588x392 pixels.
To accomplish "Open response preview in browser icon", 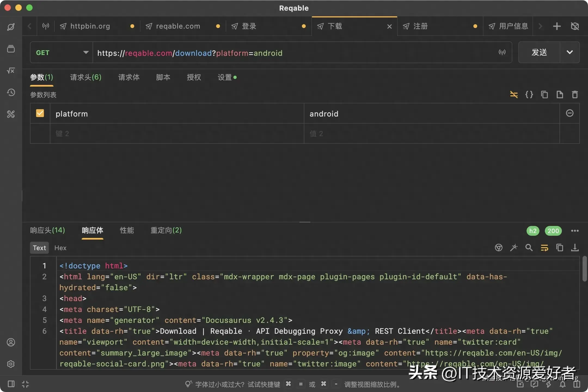I will pos(499,247).
